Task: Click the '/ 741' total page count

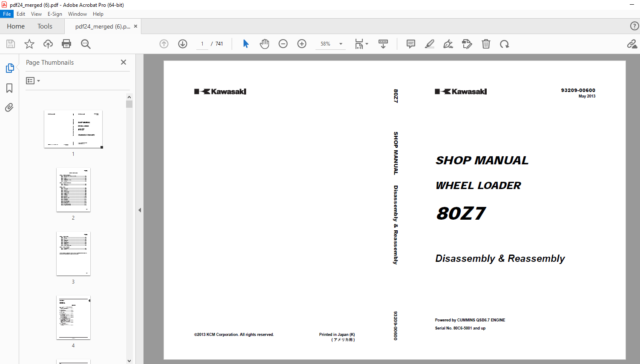Action: (x=217, y=44)
